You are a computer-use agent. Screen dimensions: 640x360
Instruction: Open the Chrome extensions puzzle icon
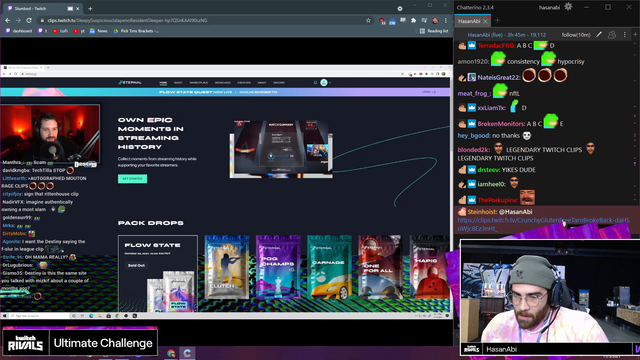pos(413,20)
